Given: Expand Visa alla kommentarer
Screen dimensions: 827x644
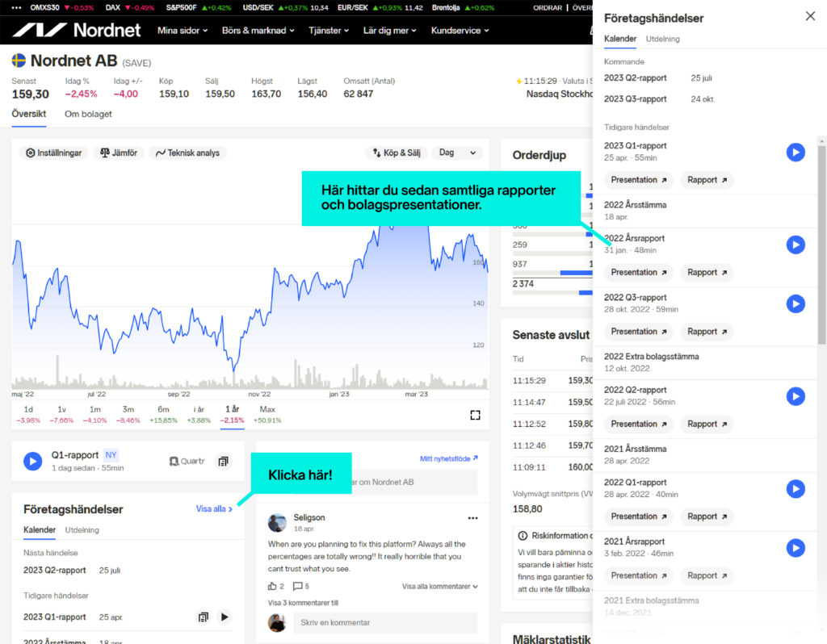Looking at the screenshot, I should pos(440,587).
